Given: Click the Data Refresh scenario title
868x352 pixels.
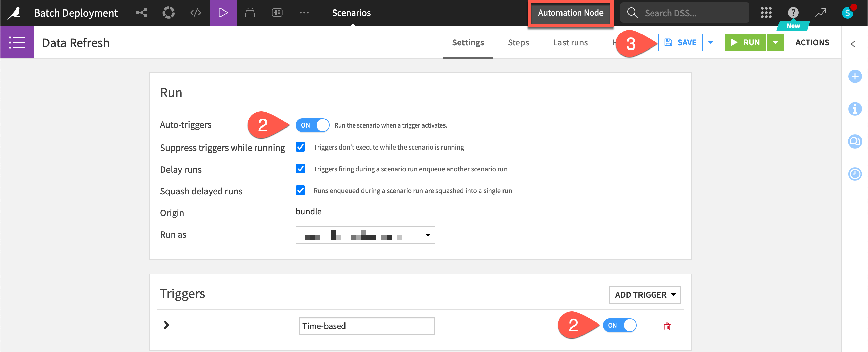Looking at the screenshot, I should (x=76, y=43).
